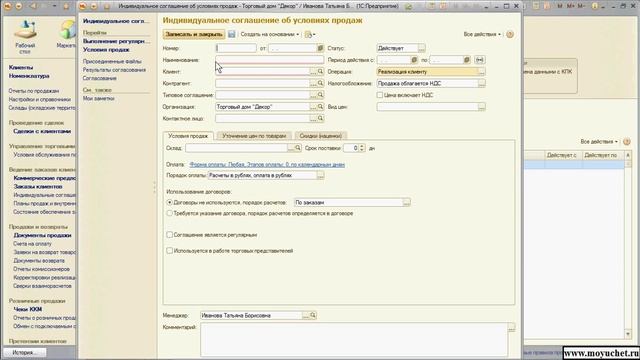
Task: Open Присоединенные файлы in navigation panel
Action: pos(112,61)
